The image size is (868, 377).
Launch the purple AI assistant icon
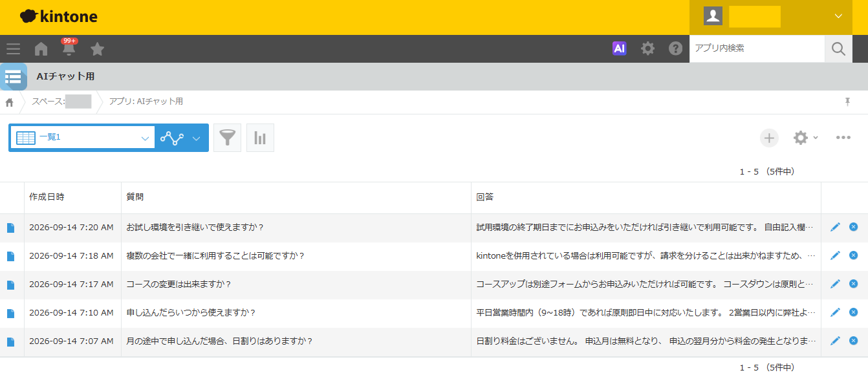click(620, 48)
